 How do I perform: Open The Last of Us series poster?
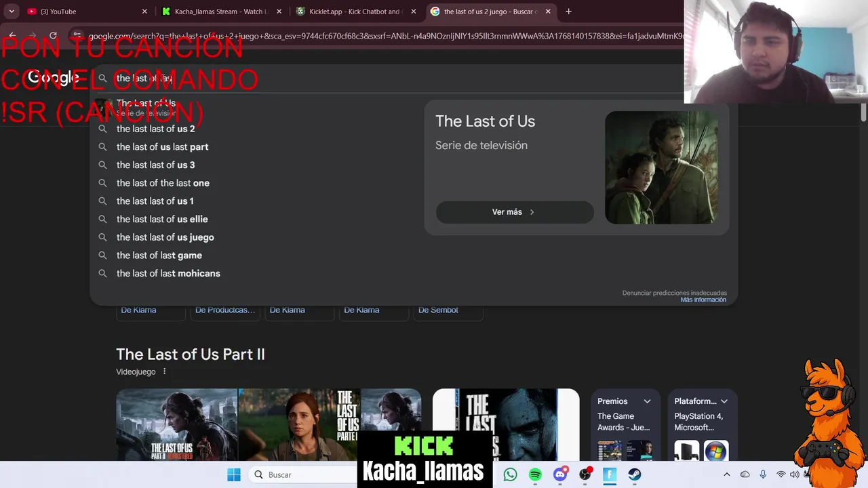click(x=661, y=167)
